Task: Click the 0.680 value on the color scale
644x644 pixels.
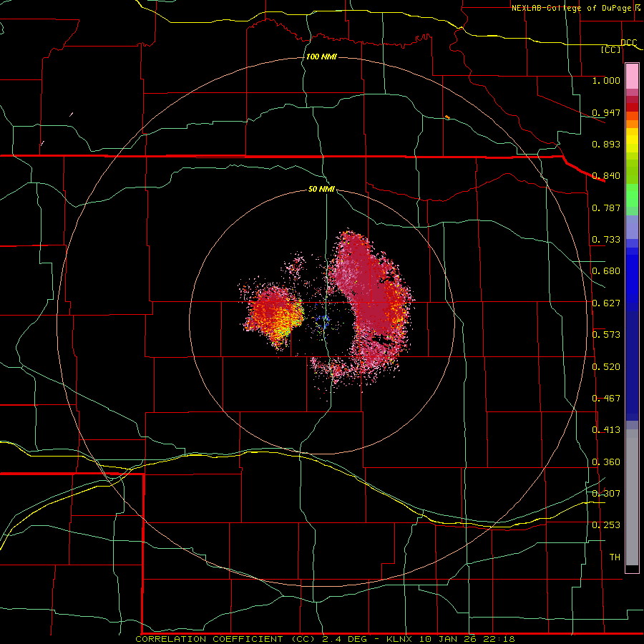Action: 606,271
